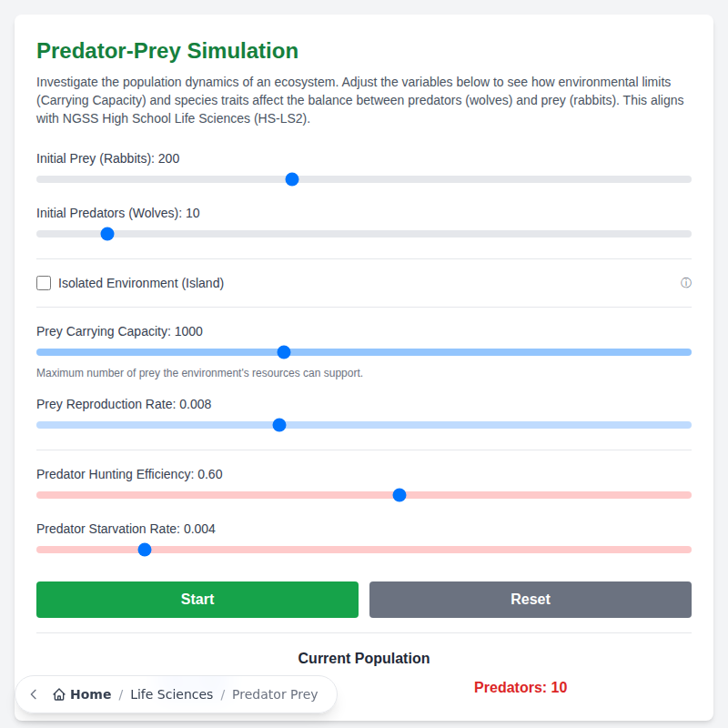Click the Predator-Prey Simulation title
This screenshot has height=728, width=728.
tap(167, 51)
